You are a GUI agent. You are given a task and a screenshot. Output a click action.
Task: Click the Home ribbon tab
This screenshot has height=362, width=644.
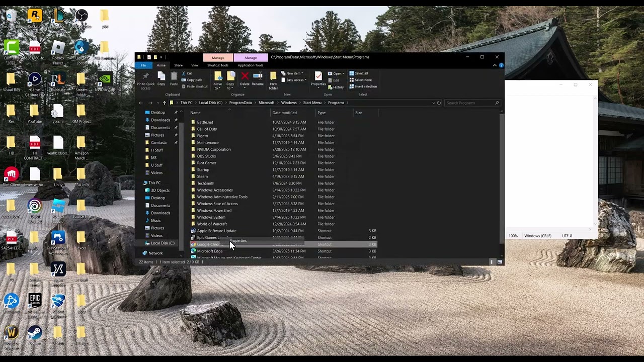[160, 65]
